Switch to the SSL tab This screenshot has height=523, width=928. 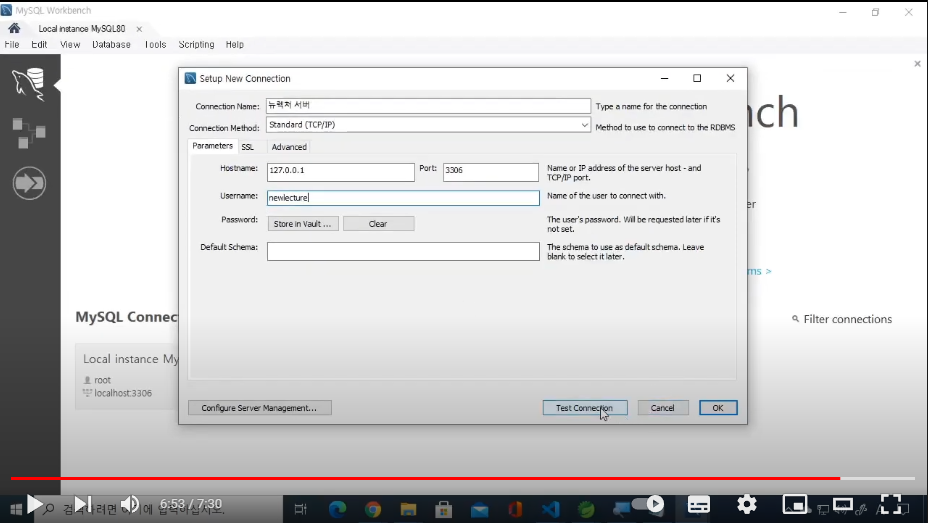pos(247,147)
